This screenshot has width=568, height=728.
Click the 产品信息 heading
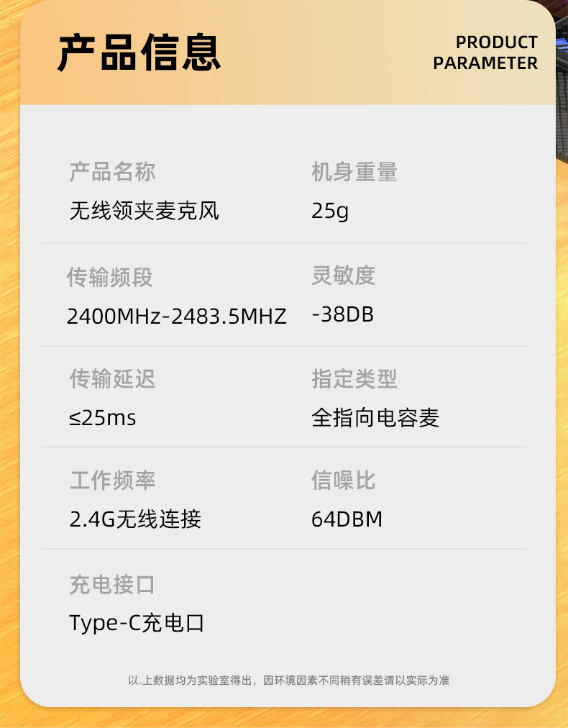tap(138, 53)
